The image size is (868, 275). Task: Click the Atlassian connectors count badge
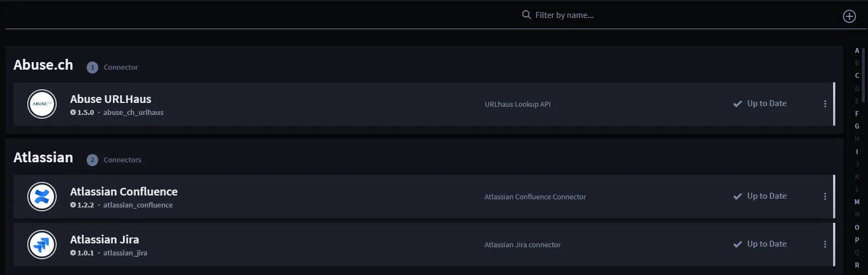(x=92, y=160)
